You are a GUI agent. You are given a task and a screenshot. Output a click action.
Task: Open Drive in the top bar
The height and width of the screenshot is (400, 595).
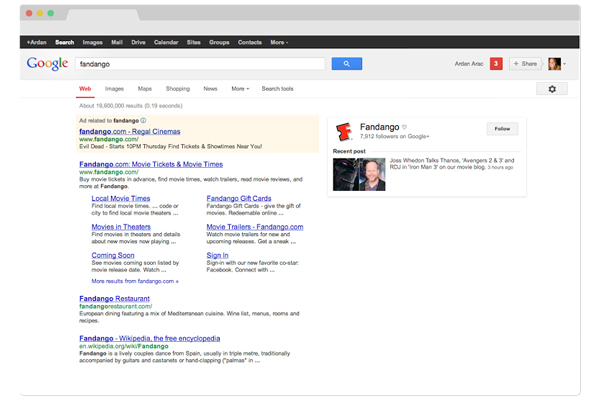[139, 43]
